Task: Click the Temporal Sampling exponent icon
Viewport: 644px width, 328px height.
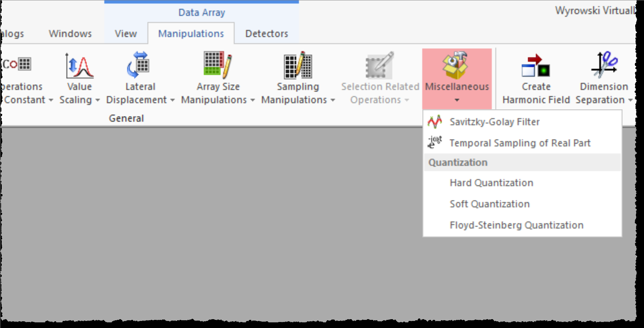Action: [x=435, y=142]
